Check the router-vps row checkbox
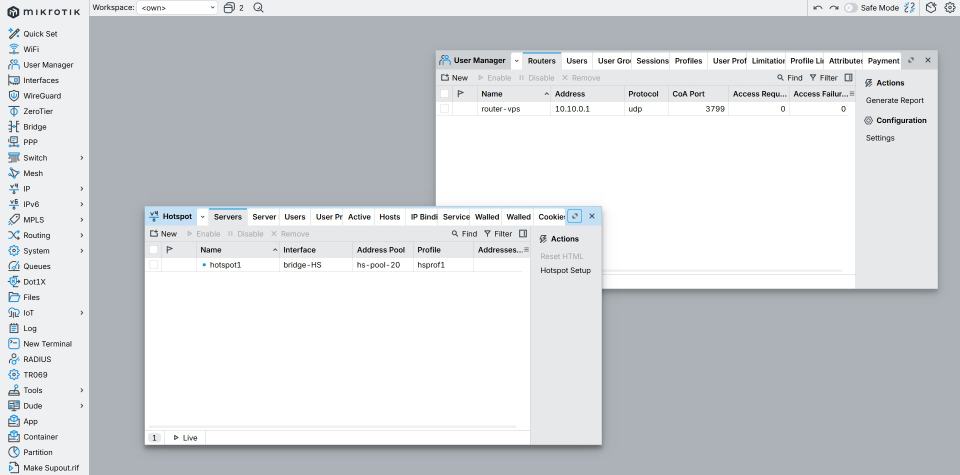Viewport: 960px width, 475px height. (x=444, y=108)
